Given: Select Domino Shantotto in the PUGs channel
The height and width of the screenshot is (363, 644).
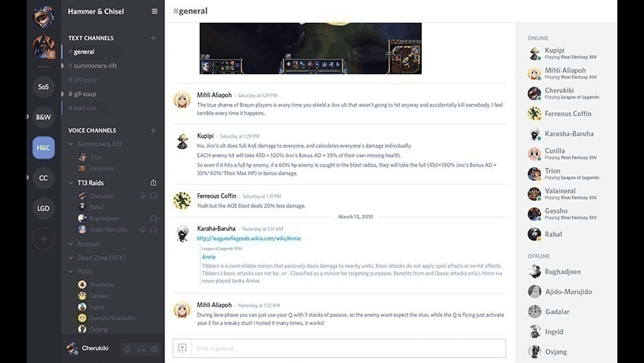Looking at the screenshot, I should pyautogui.click(x=107, y=318).
